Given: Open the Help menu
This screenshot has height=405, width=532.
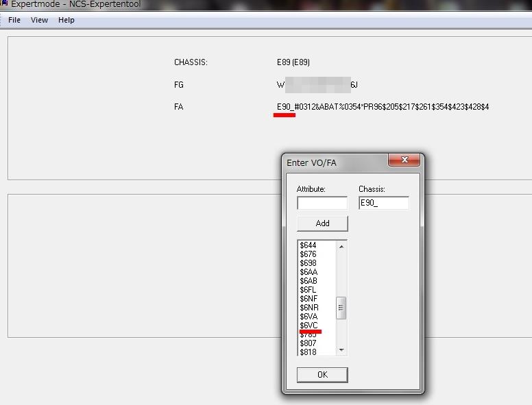Looking at the screenshot, I should point(66,20).
